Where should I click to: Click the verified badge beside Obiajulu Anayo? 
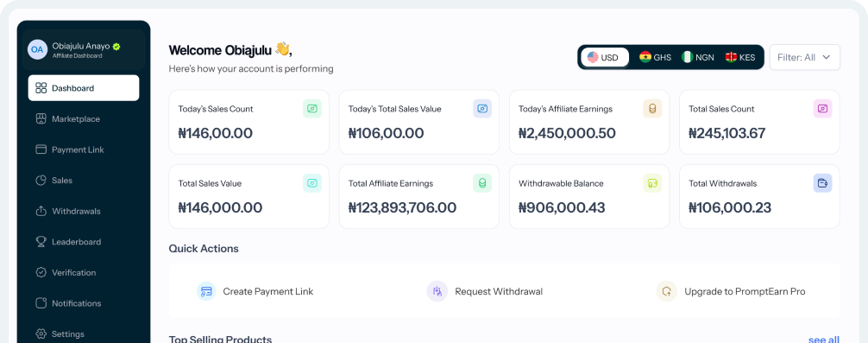(x=116, y=47)
